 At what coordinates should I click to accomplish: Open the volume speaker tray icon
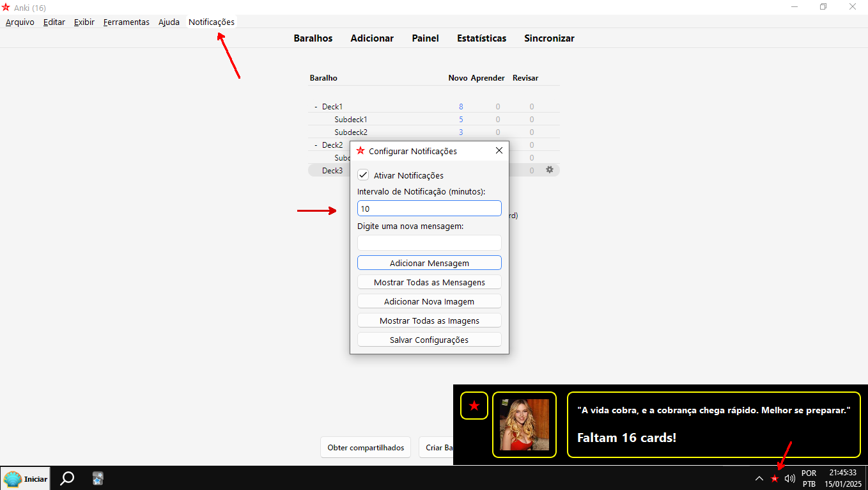790,478
